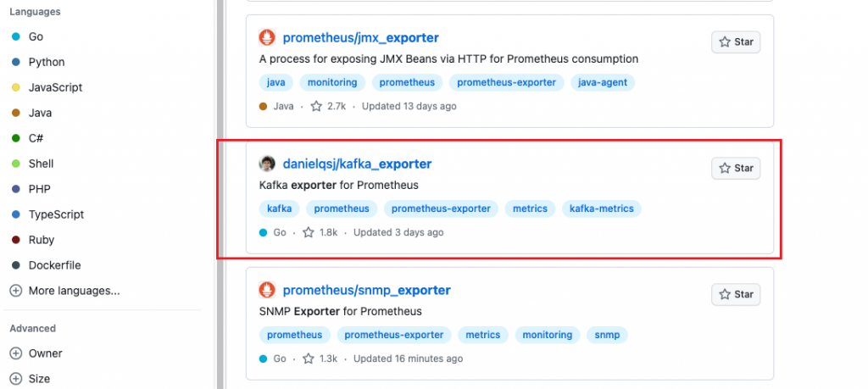Screen dimensions: 868x389
Task: Star the prometheus/snmp_exporter repository
Action: click(x=736, y=294)
